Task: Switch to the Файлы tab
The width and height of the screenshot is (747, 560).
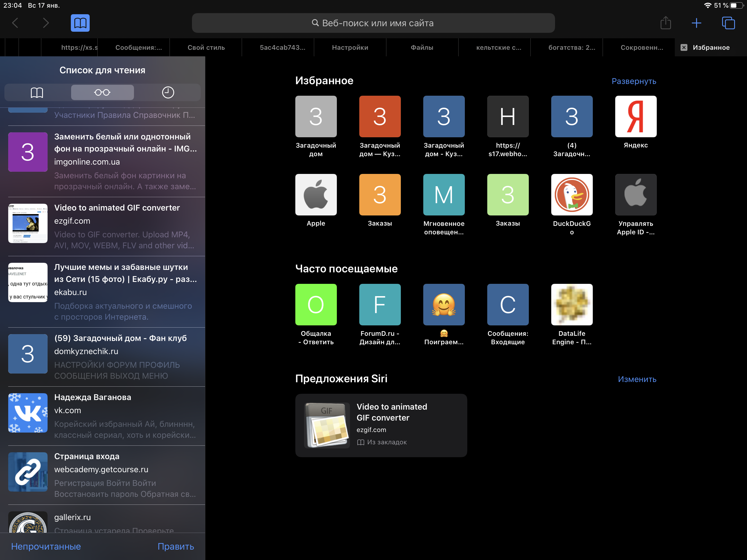Action: tap(422, 48)
